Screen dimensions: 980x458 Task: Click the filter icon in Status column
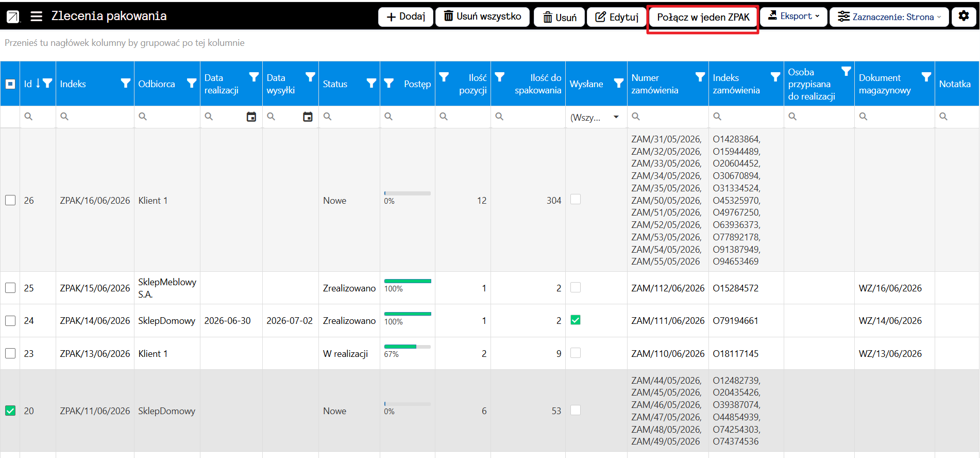(371, 83)
